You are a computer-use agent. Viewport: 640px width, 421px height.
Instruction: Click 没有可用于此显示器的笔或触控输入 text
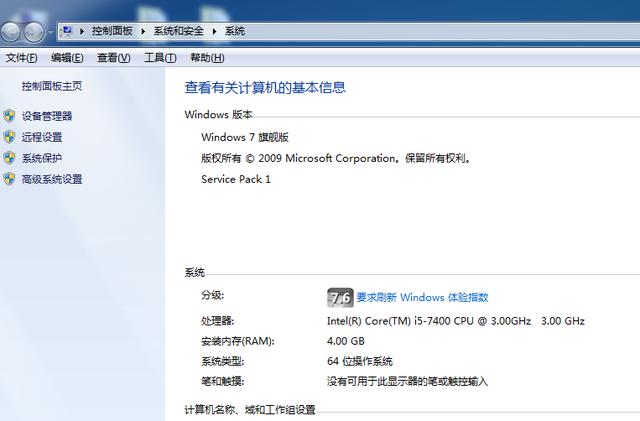click(407, 381)
